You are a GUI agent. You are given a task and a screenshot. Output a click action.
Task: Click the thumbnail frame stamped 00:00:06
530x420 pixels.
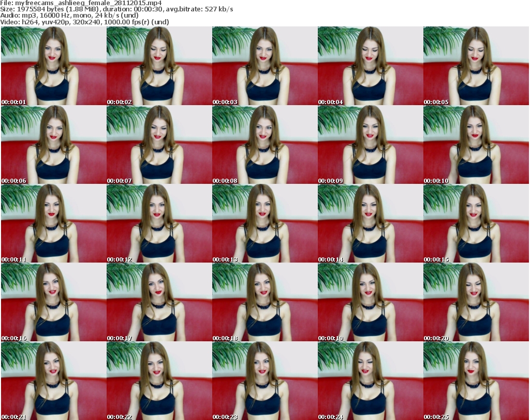click(54, 144)
